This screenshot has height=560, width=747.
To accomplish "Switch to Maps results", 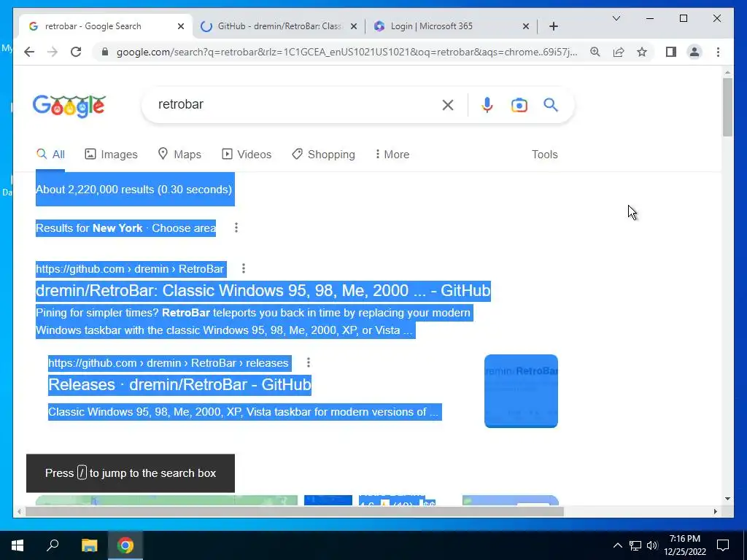I will [x=179, y=155].
